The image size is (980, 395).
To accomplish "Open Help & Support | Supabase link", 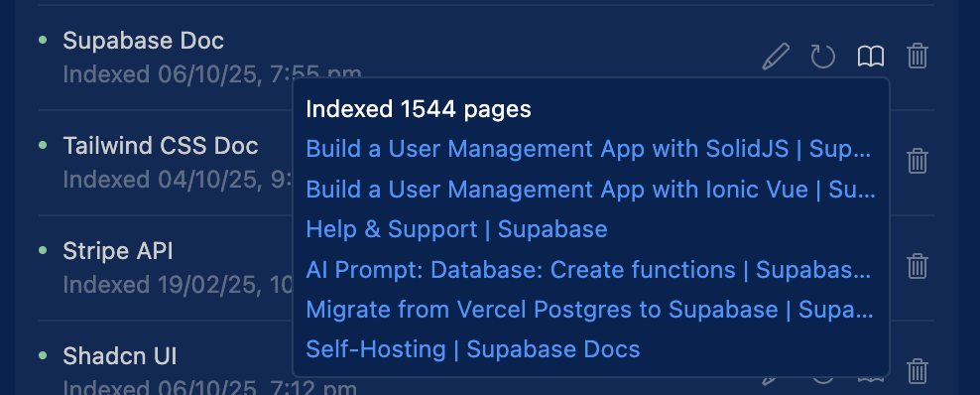I will (x=456, y=228).
